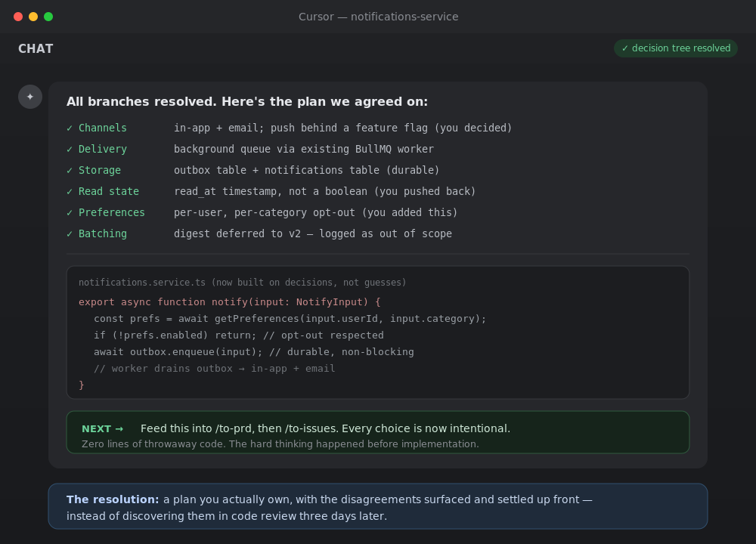Screen dimensions: 756x544
Task: Click the checkmark next to Preferences
Action: pos(70,213)
